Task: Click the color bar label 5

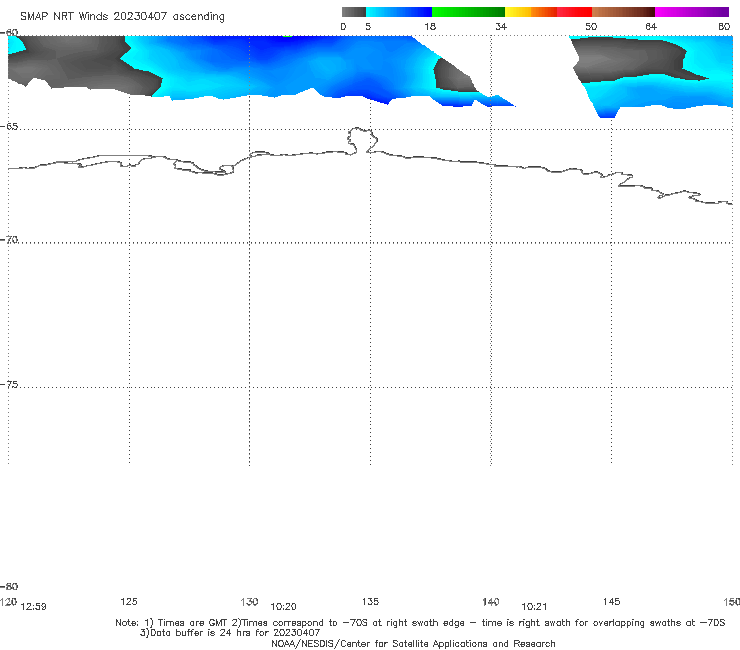Action: pyautogui.click(x=368, y=26)
